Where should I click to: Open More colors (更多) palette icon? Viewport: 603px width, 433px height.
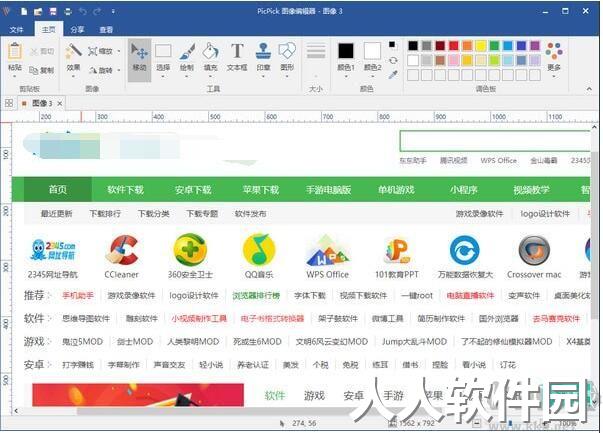(554, 51)
